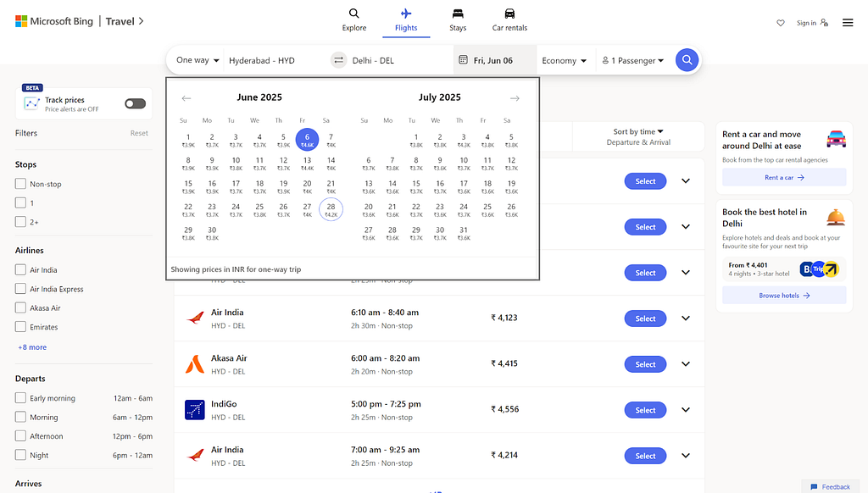This screenshot has height=493, width=868.
Task: Toggle the Track prices switch
Action: 135,103
